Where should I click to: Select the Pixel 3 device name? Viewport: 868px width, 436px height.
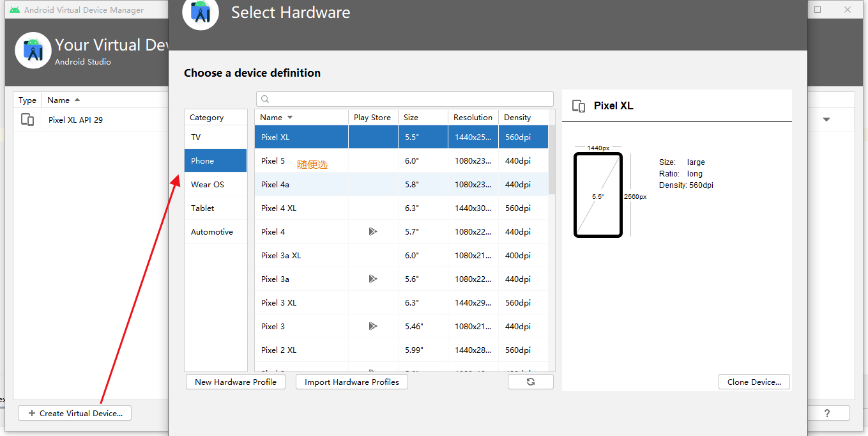click(273, 326)
